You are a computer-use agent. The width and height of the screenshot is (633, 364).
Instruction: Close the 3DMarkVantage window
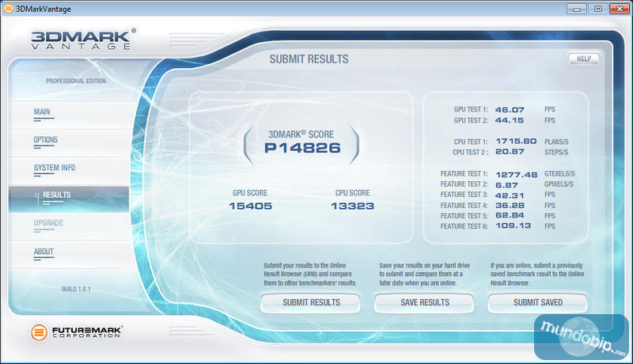[x=620, y=9]
